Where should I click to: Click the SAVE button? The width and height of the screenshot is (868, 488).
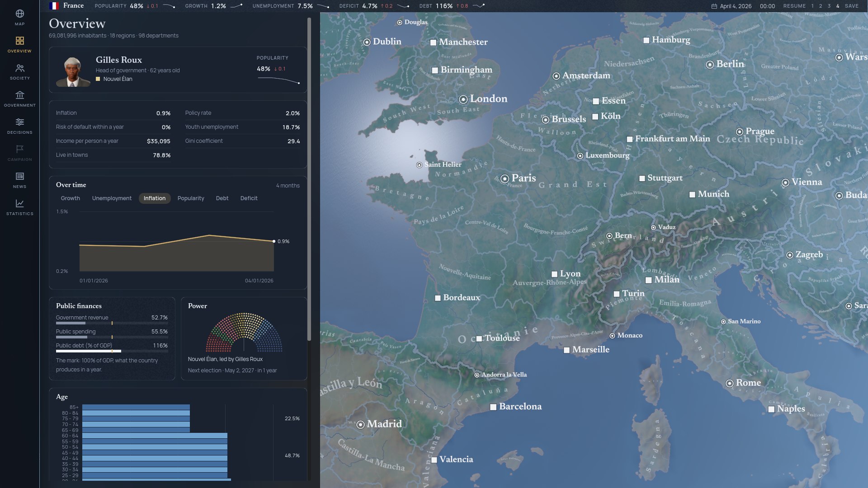852,6
